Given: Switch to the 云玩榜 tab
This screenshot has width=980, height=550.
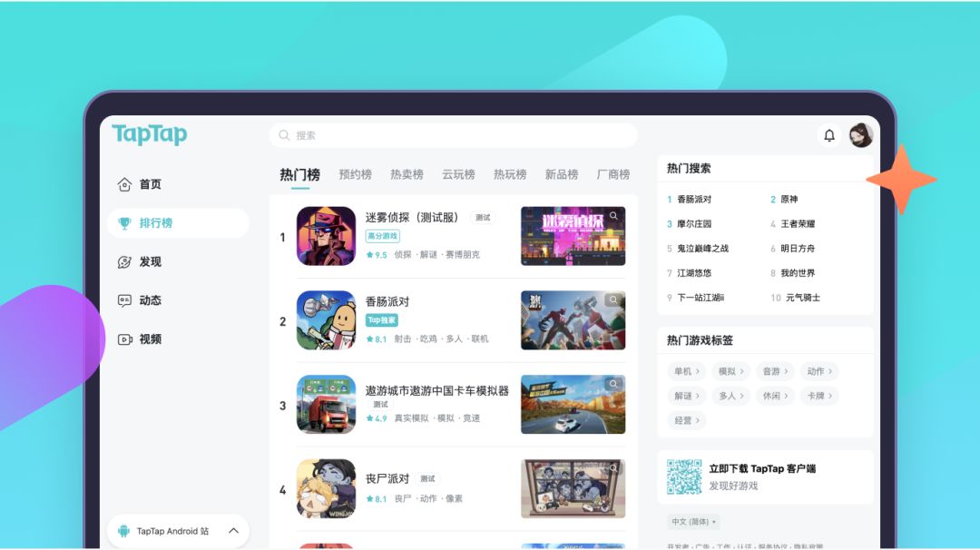Looking at the screenshot, I should [459, 174].
